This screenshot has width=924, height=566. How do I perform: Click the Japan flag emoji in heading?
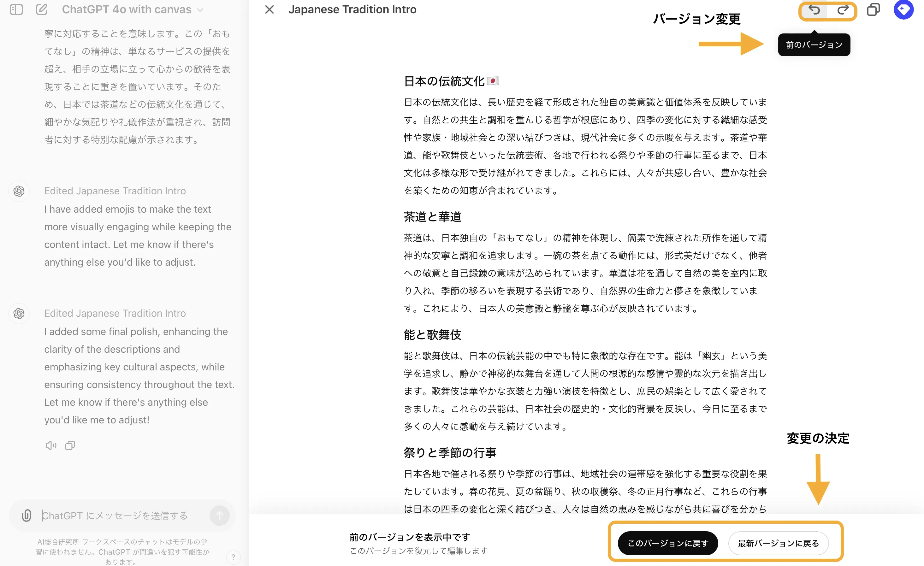(x=493, y=80)
